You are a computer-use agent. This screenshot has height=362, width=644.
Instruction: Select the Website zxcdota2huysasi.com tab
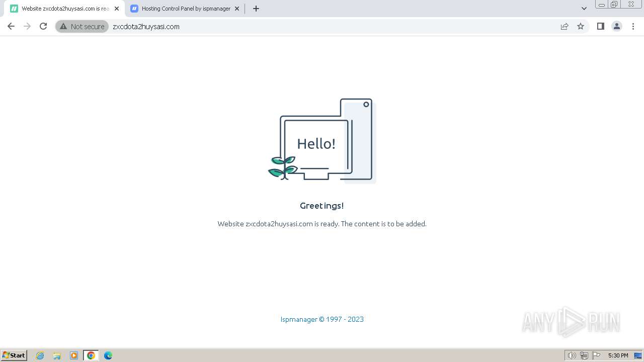pyautogui.click(x=65, y=9)
